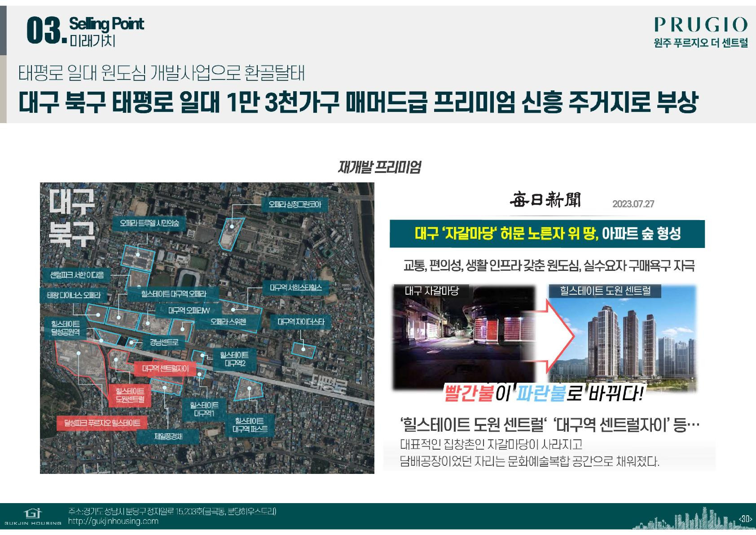This screenshot has height=535, width=756.
Task: Click the '미래가치' subheading
Action: click(92, 41)
